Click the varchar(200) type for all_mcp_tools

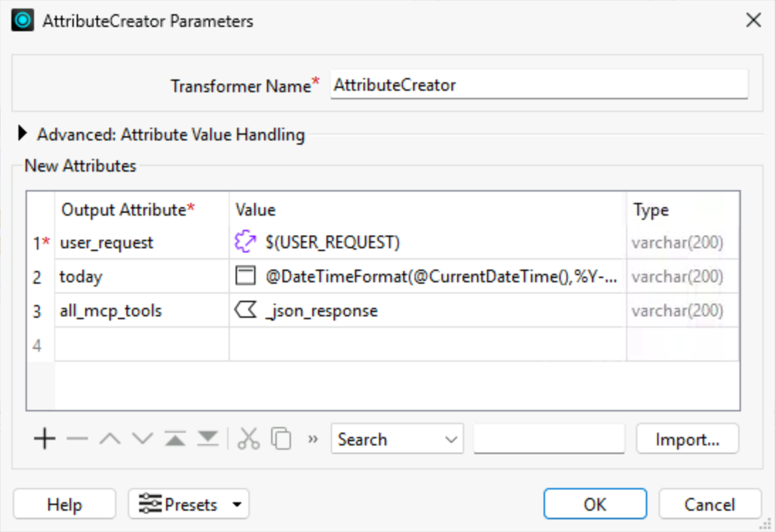683,311
